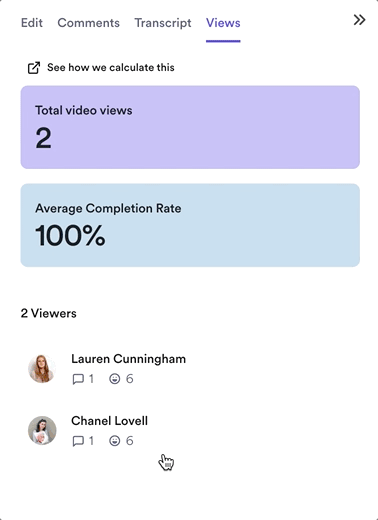
Task: Select the Transcript tab
Action: 163,23
